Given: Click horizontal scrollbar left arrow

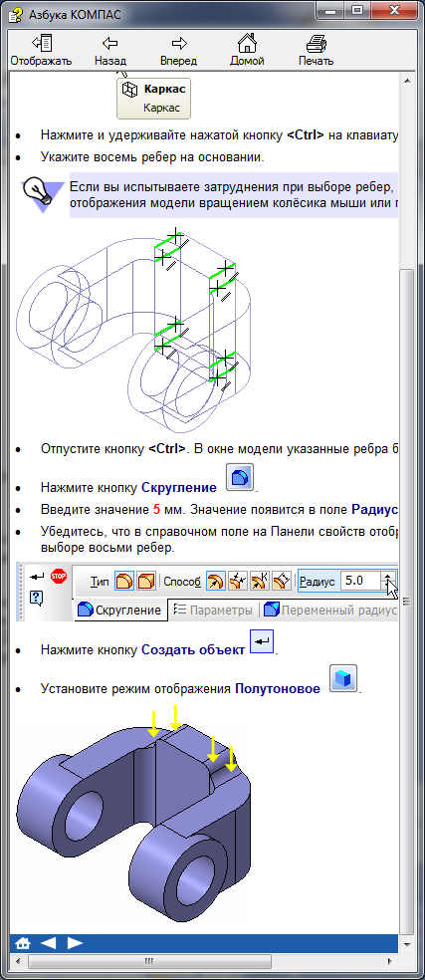Looking at the screenshot, I should (x=18, y=960).
